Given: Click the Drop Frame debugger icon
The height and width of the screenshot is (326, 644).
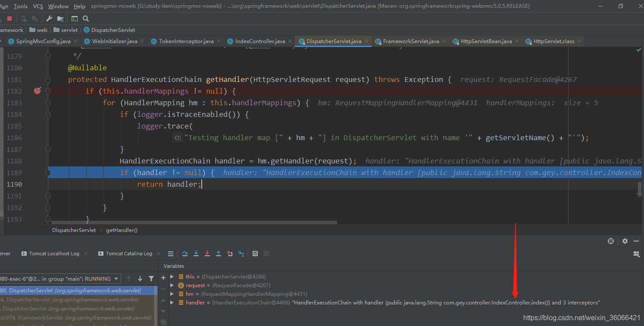Looking at the screenshot, I should coord(230,254).
